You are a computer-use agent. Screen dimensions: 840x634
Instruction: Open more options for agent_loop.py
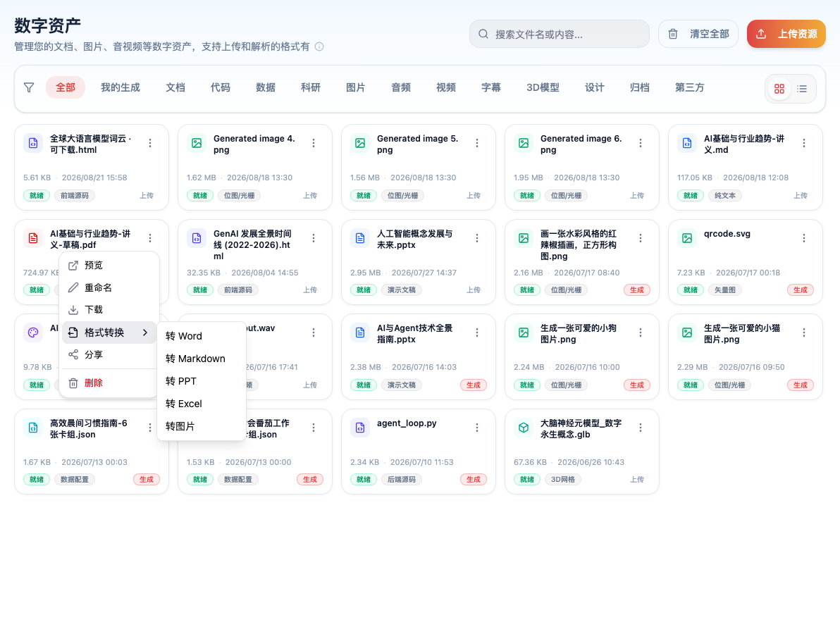[x=477, y=428]
